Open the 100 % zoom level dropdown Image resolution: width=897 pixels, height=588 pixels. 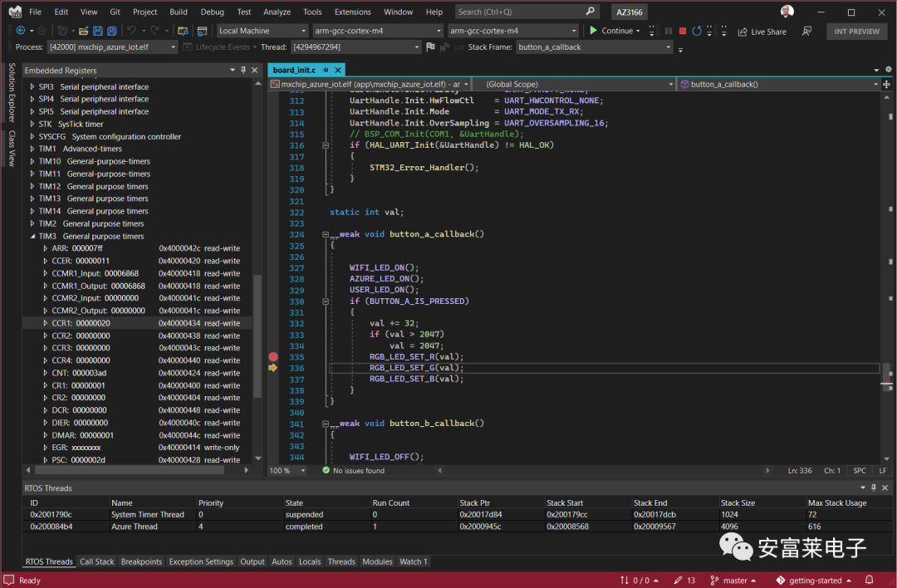(x=287, y=470)
